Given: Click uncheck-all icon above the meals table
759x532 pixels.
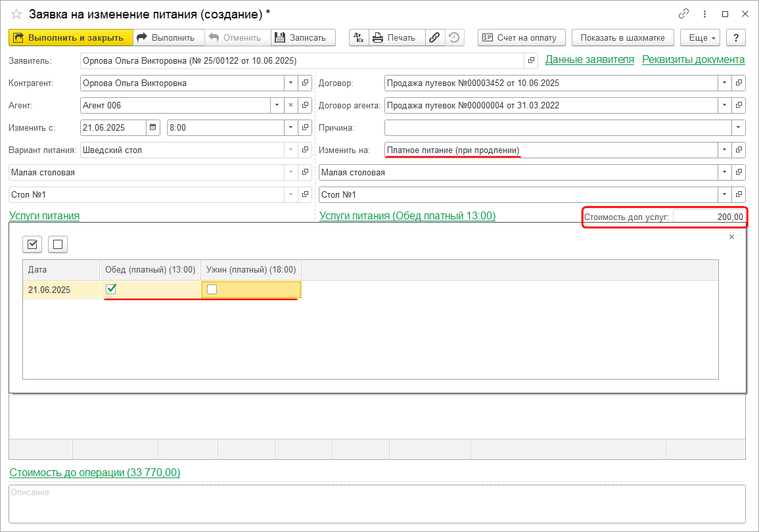Looking at the screenshot, I should click(58, 244).
